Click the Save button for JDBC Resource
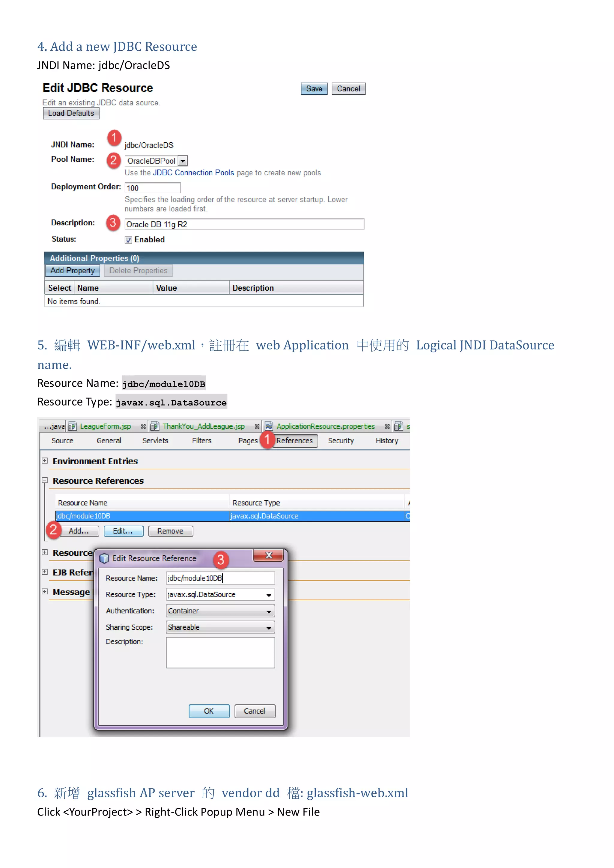 314,89
